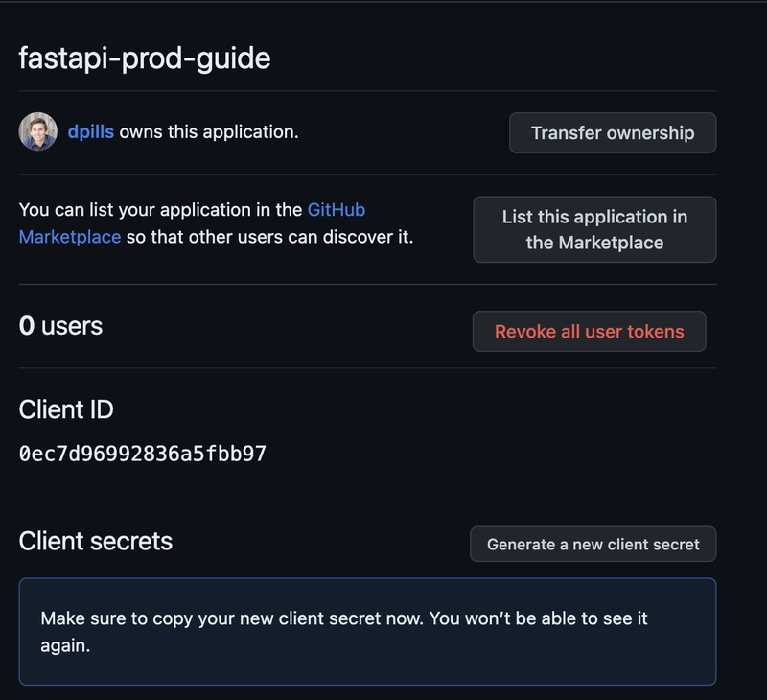Revoke all user tokens
767x700 pixels.
589,331
